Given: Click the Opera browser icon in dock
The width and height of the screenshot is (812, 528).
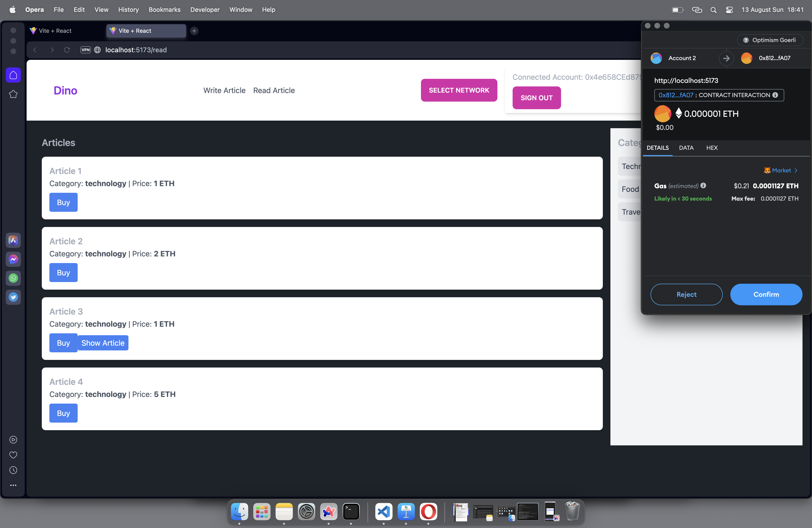Looking at the screenshot, I should [x=429, y=511].
